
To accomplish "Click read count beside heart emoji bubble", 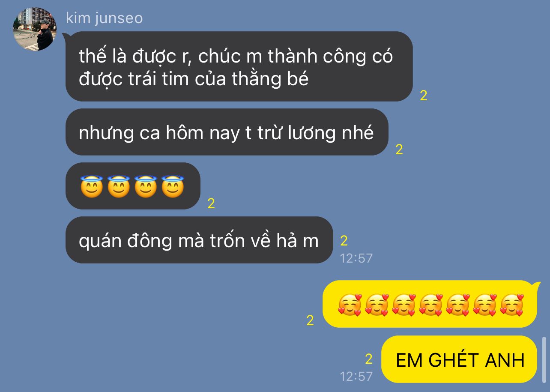I will (310, 320).
